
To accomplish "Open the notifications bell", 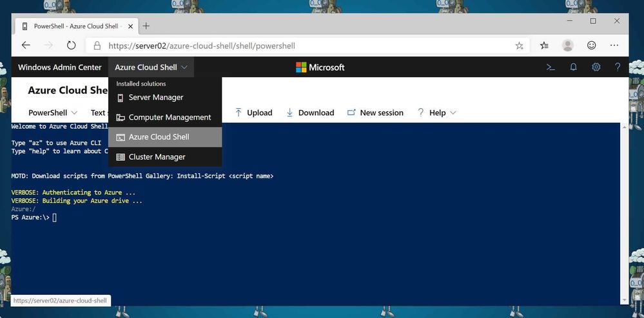I will [x=573, y=68].
